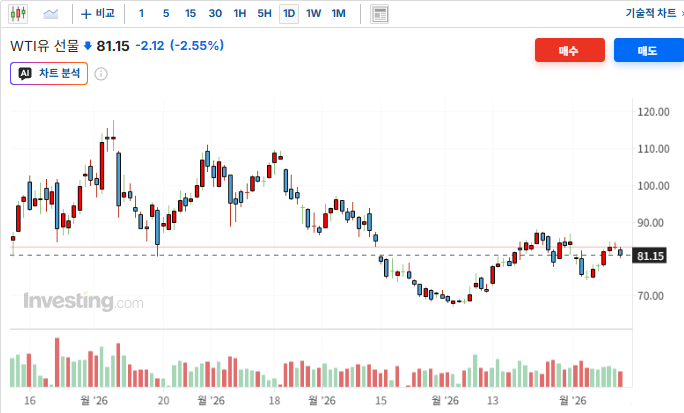Click the 15 date axis label
The image size is (684, 413).
coord(380,400)
